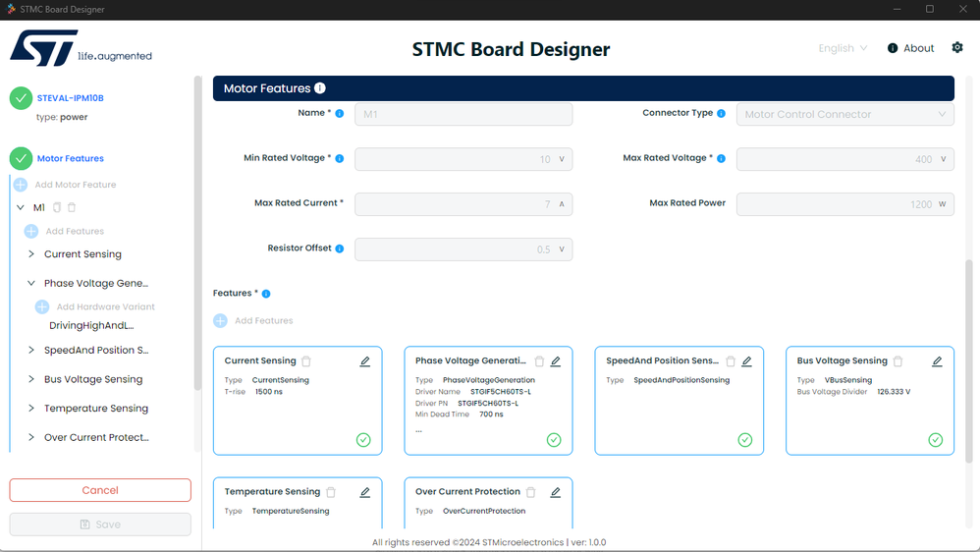The height and width of the screenshot is (552, 980).
Task: Edit the Phase Voltage Generation card
Action: (x=556, y=361)
